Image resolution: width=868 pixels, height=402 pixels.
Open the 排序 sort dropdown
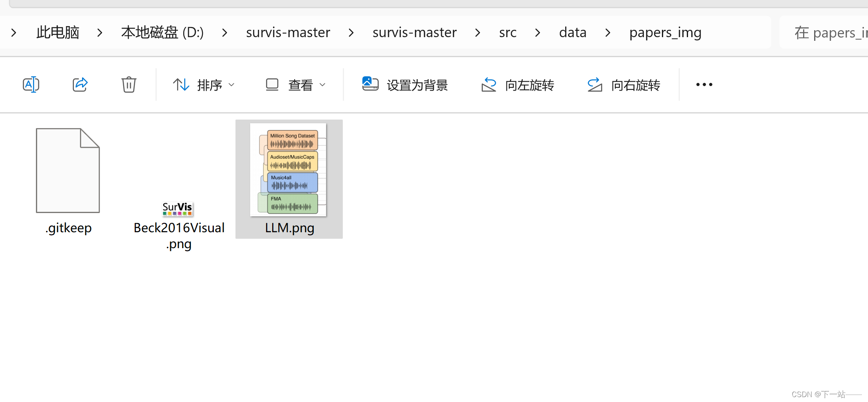(204, 85)
